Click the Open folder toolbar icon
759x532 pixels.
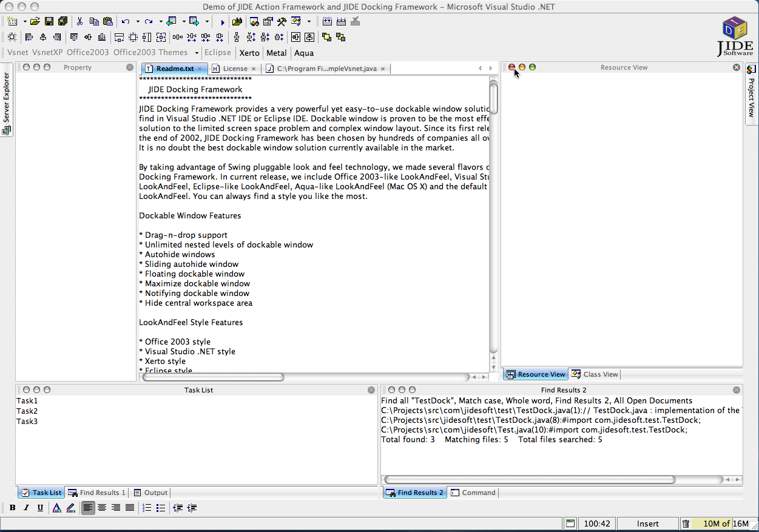[x=35, y=22]
